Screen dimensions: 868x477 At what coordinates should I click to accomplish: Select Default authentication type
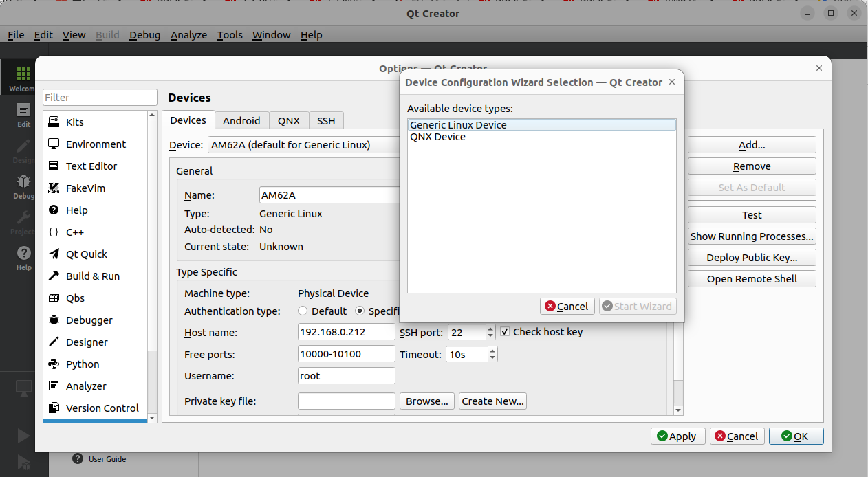click(303, 311)
